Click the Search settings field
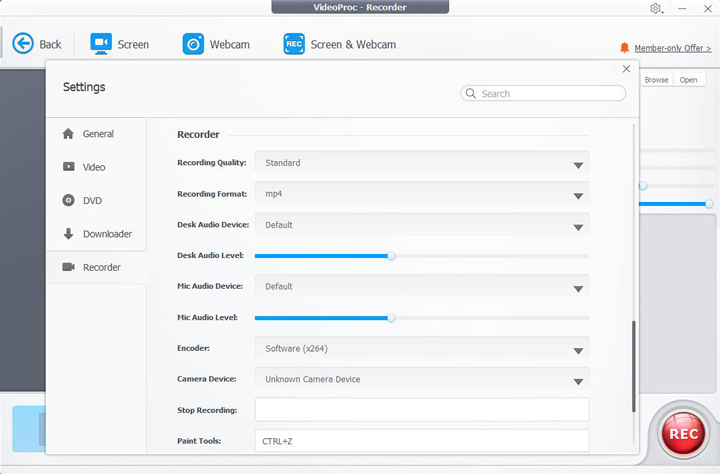Image resolution: width=720 pixels, height=474 pixels. 543,93
